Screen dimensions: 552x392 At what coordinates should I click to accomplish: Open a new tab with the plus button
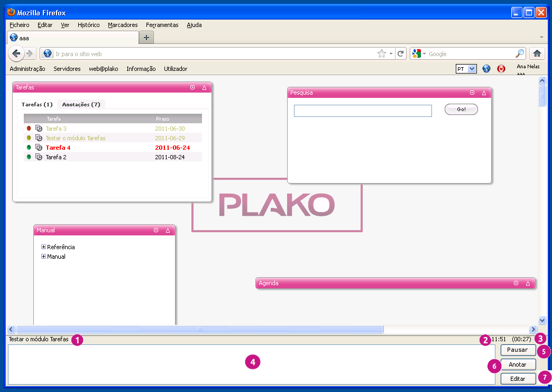[x=146, y=38]
